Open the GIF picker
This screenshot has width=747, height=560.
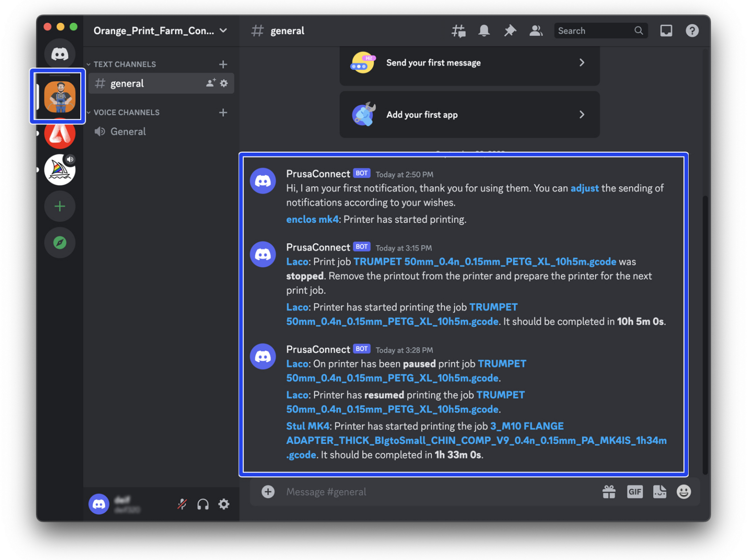[x=635, y=491]
